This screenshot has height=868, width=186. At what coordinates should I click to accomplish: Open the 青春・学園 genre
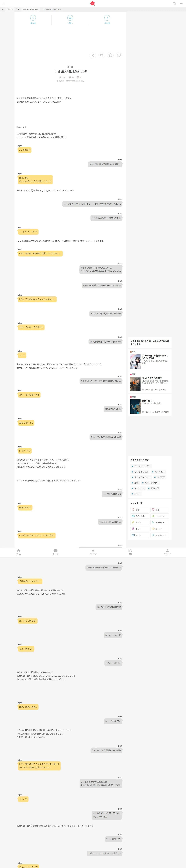(140, 516)
